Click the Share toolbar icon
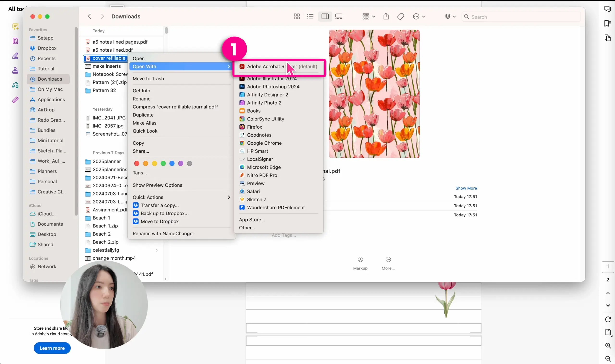The width and height of the screenshot is (615, 364). pos(386,16)
